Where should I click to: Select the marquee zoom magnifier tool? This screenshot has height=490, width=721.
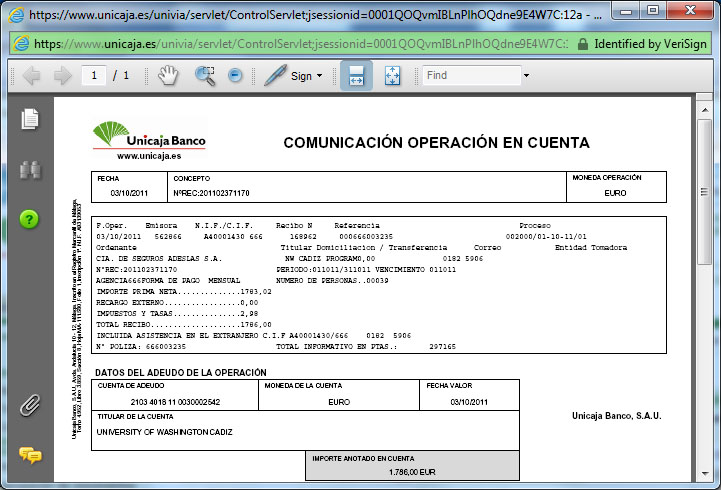coord(205,75)
